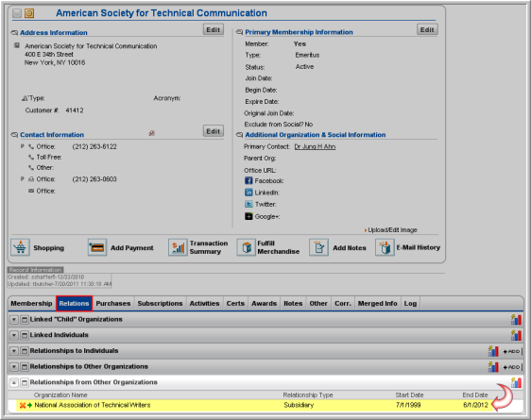The image size is (531, 420).
Task: Open the Purchases tab
Action: point(113,303)
